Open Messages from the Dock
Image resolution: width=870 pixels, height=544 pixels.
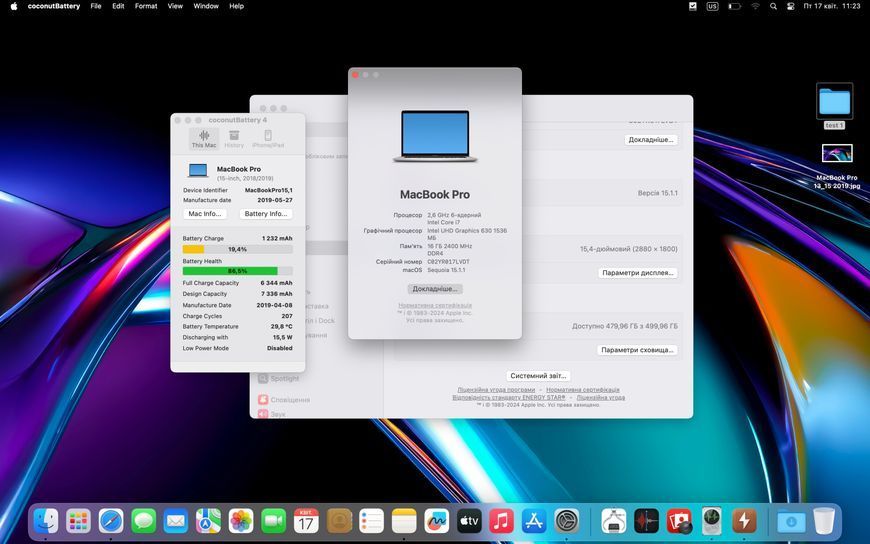tap(144, 521)
